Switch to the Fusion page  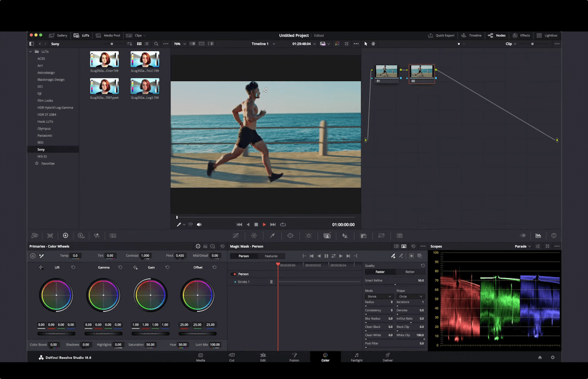[294, 357]
